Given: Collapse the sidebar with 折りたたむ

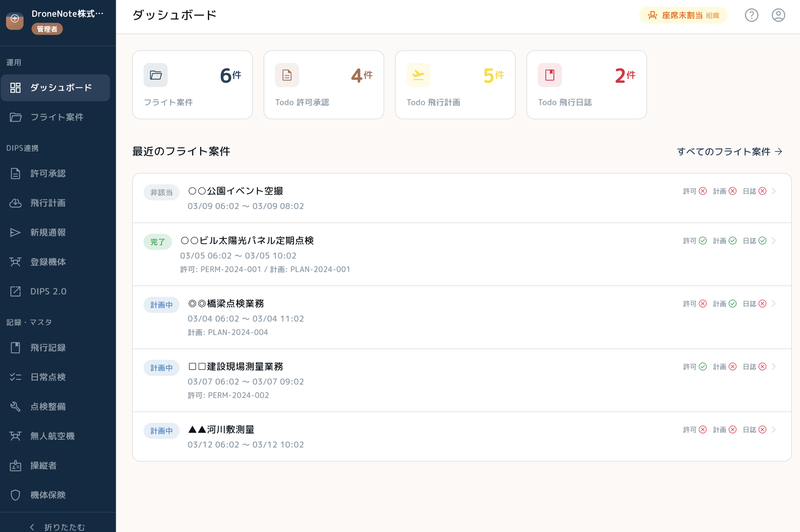Looking at the screenshot, I should click(57, 526).
